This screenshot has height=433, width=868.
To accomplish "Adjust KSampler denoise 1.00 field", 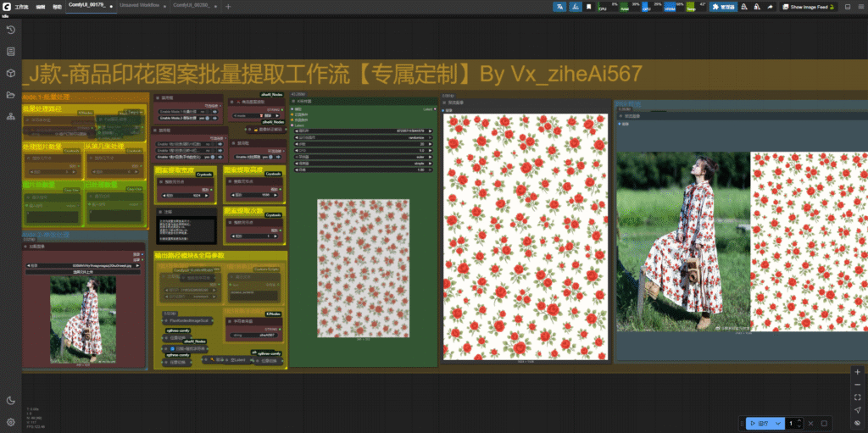I will 363,170.
